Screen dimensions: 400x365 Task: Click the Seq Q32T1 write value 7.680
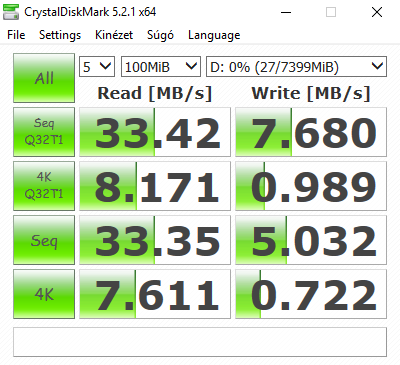pos(311,132)
